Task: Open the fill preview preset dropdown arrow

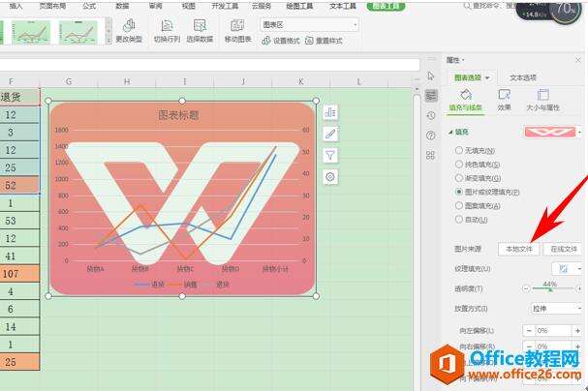Action: (x=579, y=133)
